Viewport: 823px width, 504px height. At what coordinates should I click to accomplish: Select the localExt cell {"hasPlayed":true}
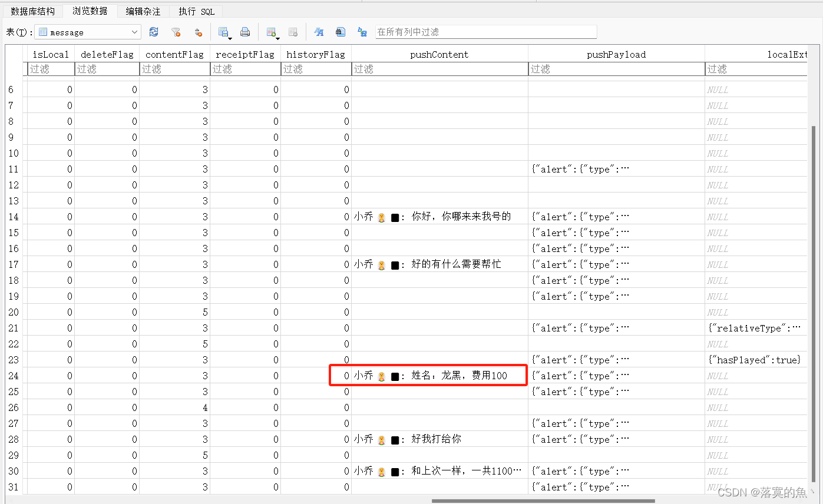coord(756,360)
